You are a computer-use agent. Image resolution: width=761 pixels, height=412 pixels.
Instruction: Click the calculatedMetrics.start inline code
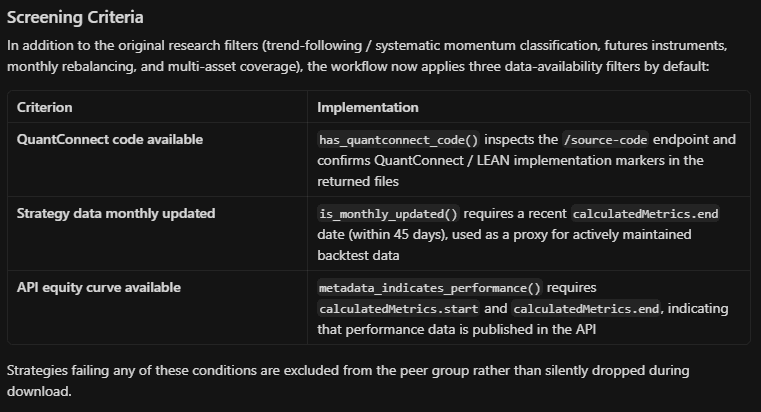pyautogui.click(x=398, y=309)
